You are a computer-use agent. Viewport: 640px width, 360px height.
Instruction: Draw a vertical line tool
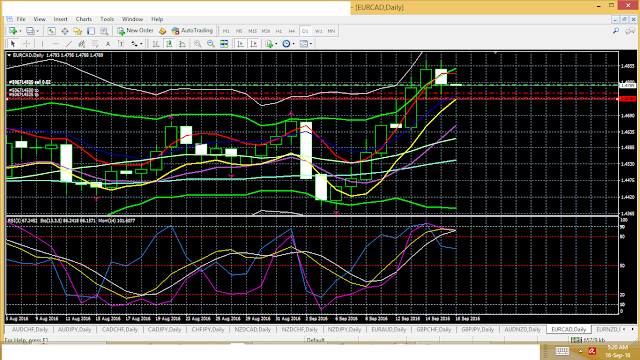(42, 44)
